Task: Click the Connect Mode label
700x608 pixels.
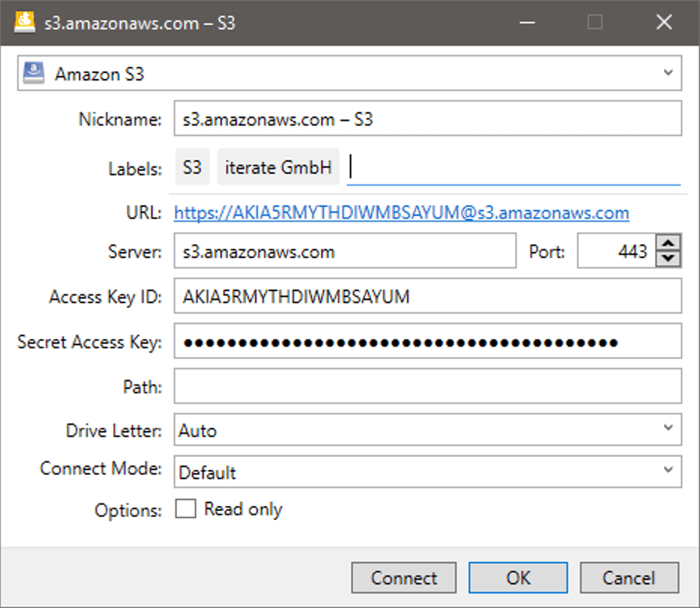Action: click(101, 469)
